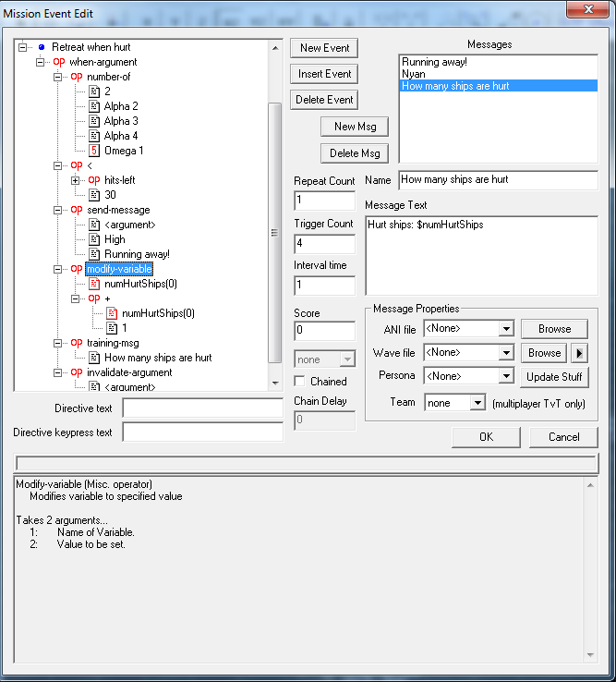
Task: Enable the Chained checkbox
Action: click(x=300, y=381)
